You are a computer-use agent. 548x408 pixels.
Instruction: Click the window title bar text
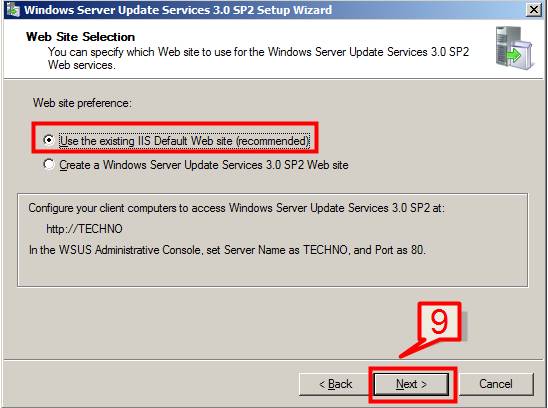(178, 9)
